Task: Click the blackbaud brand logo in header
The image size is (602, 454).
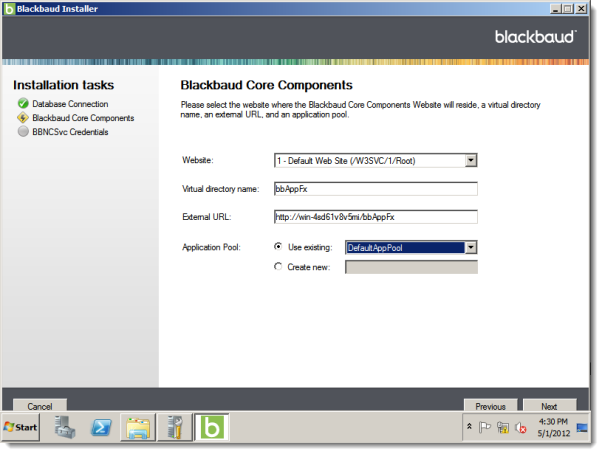Action: (536, 37)
